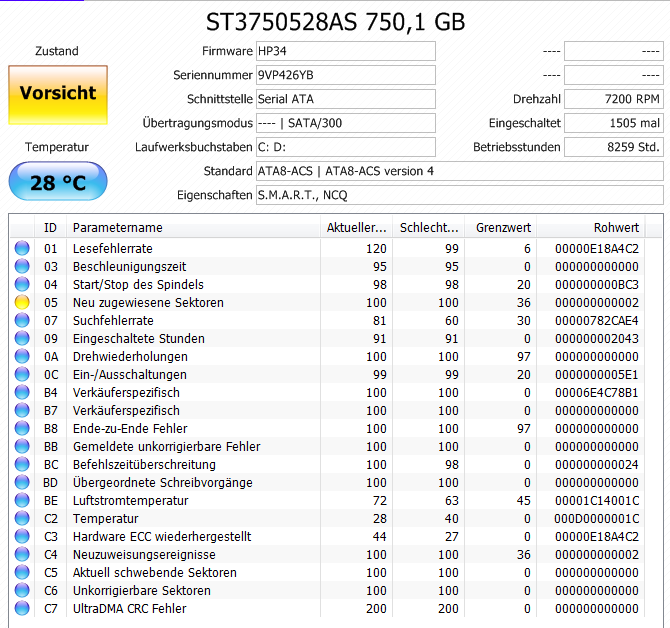Select the Drehwiederholungen parameter

pos(130,356)
